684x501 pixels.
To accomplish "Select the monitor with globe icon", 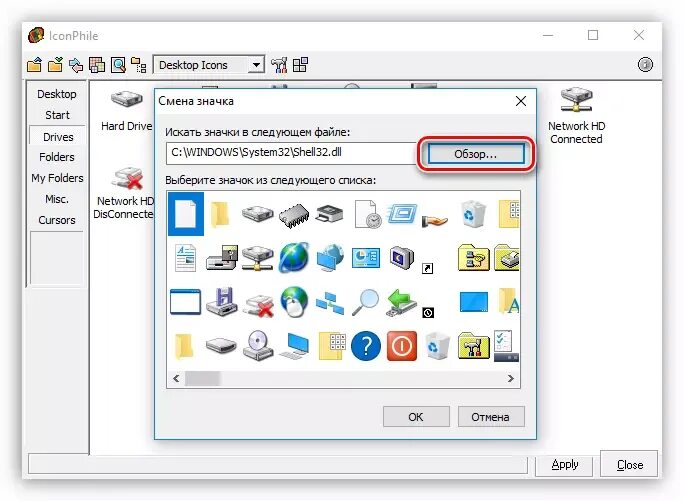I will (x=330, y=257).
